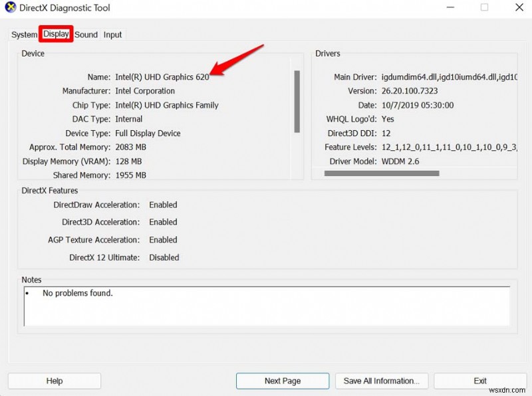Open Save All Information dialog
Screen dimensions: 532x396
coord(382,381)
